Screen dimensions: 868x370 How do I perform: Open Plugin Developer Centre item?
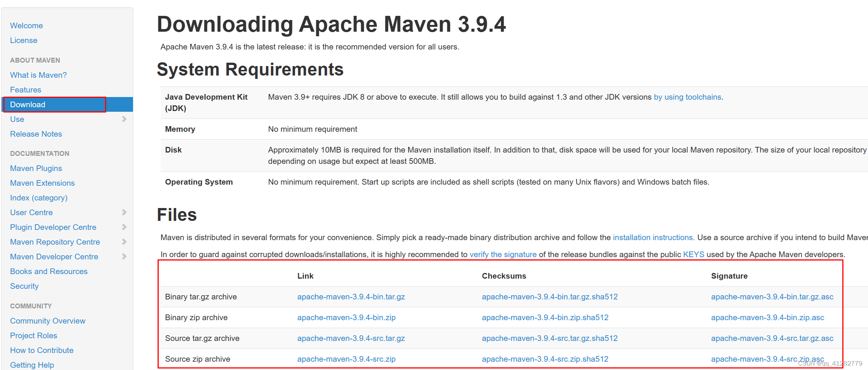point(53,227)
